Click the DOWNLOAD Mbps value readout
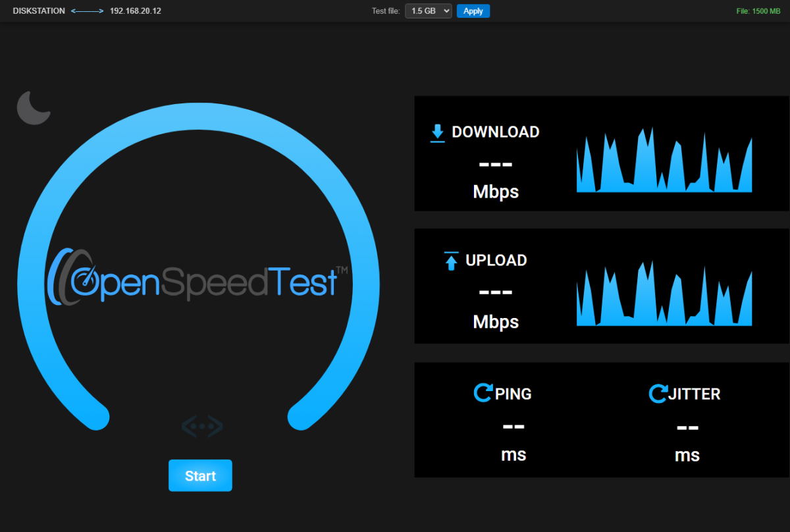The height and width of the screenshot is (532, 790). pos(496,165)
